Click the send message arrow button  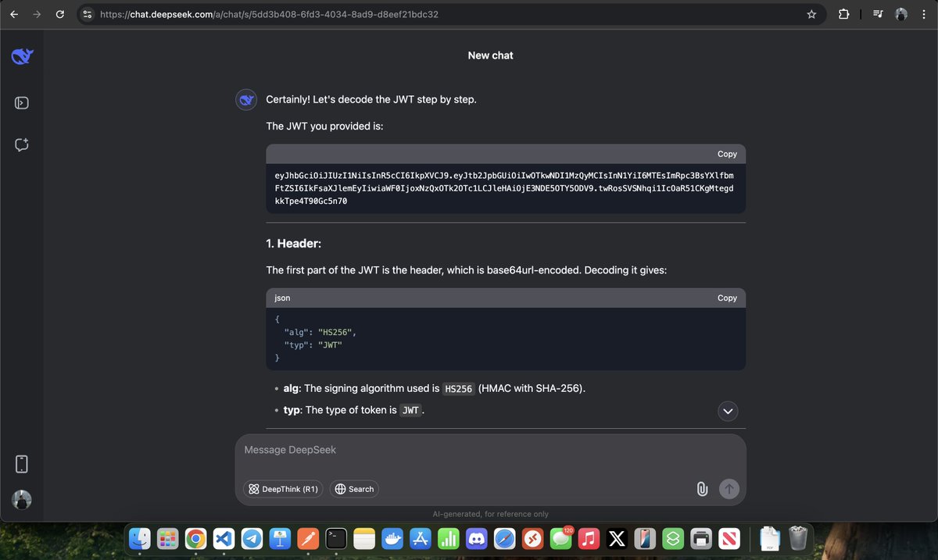729,489
